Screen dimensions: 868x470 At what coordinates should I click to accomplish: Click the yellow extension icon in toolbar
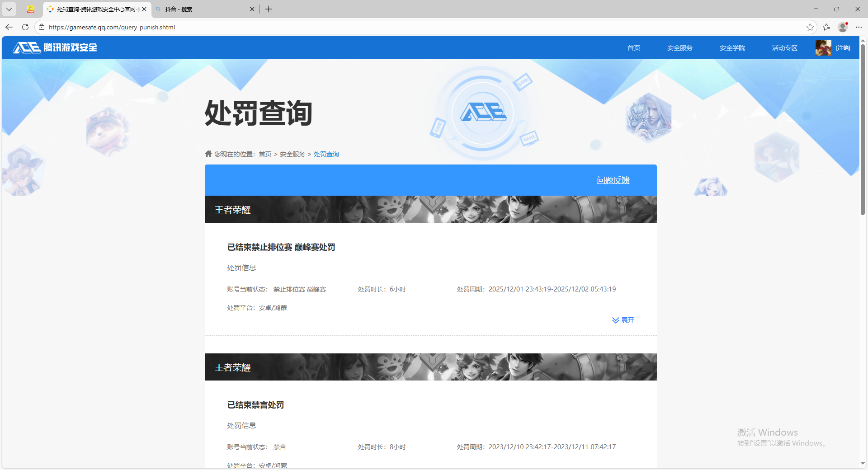(31, 9)
